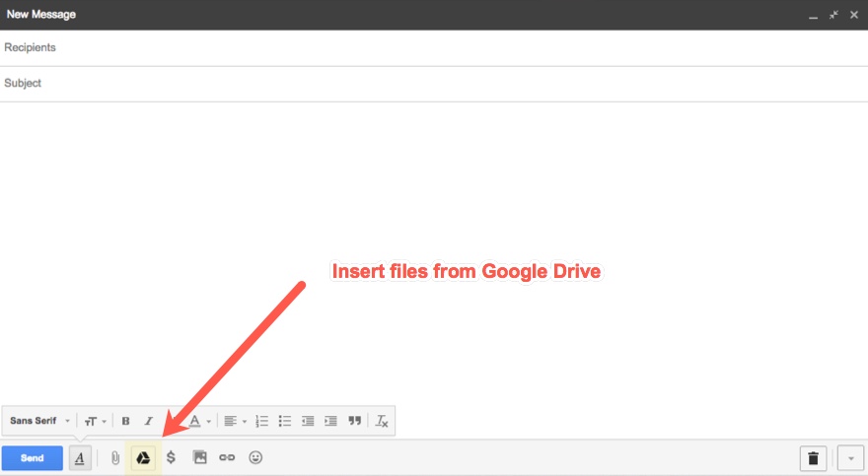868x476 pixels.
Task: Expand New Message to full screen
Action: click(833, 15)
